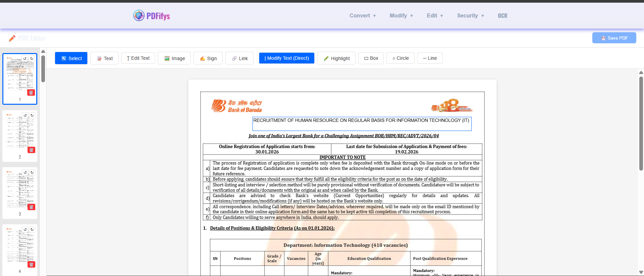Click 'Join one of India's Largest Bank' line
This screenshot has height=276, width=644.
point(343,136)
